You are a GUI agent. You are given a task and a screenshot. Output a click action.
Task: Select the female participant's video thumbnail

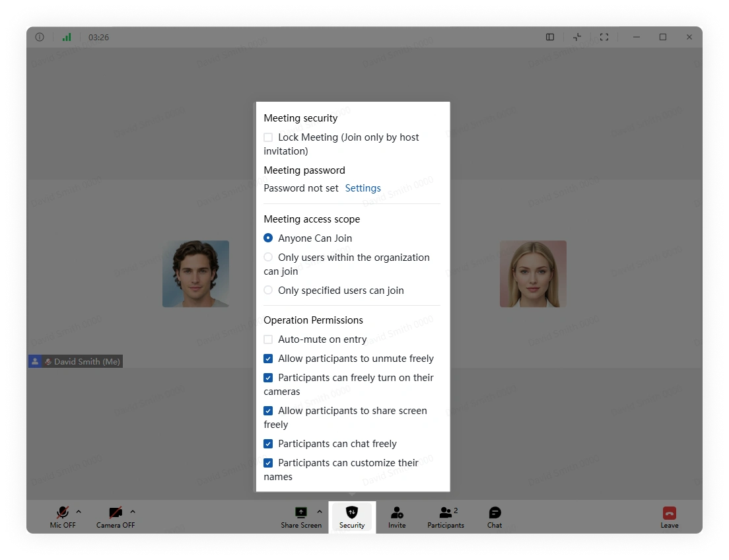(533, 273)
